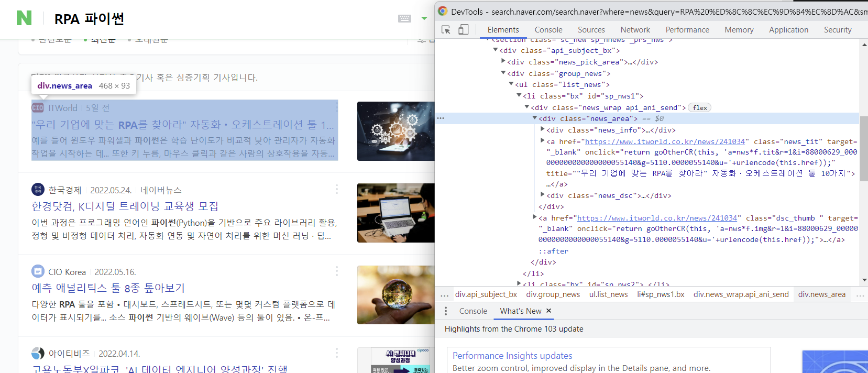Select the What's New drawer tab
868x373 pixels.
click(520, 311)
